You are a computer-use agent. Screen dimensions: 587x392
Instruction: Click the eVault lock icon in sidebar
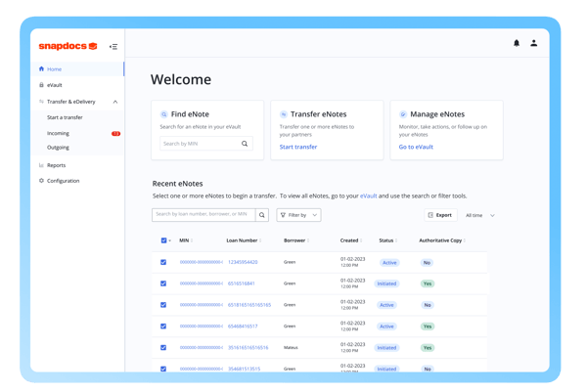pyautogui.click(x=41, y=85)
